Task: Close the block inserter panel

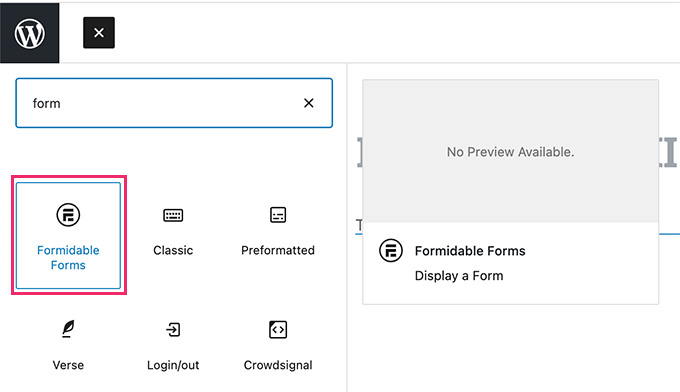Action: [x=99, y=33]
